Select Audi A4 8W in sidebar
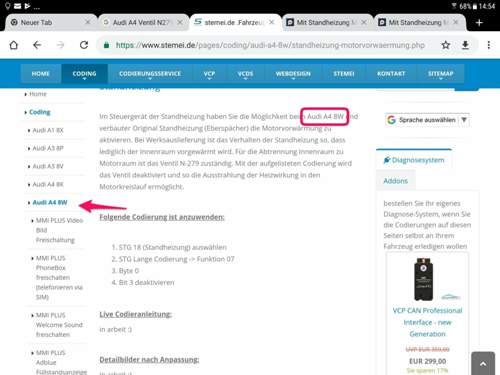 point(50,202)
